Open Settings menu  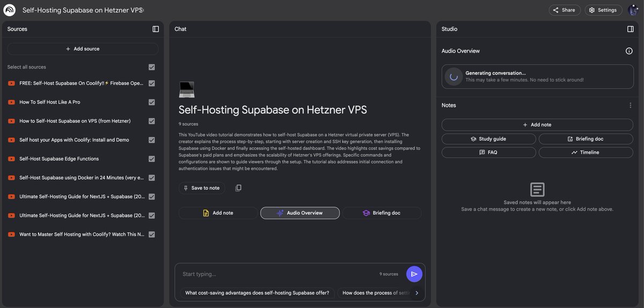(x=603, y=10)
